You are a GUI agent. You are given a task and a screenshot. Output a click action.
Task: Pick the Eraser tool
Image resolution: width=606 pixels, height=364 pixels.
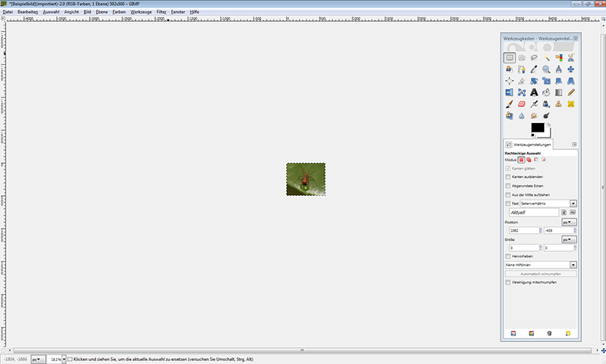tap(522, 104)
